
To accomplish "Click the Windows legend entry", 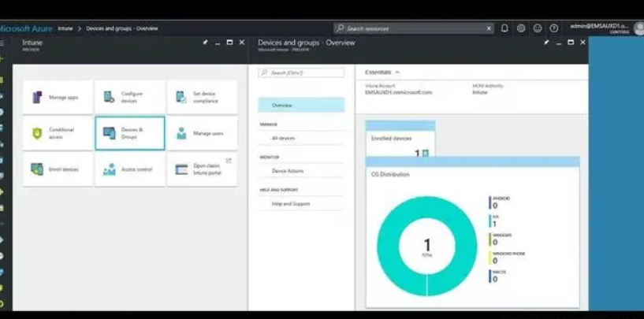I will point(501,239).
